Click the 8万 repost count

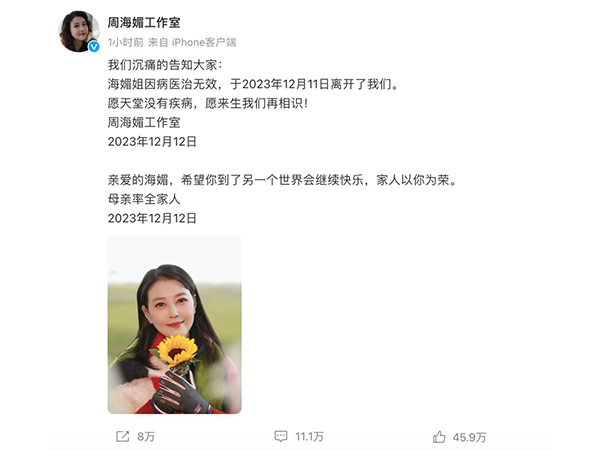[146, 437]
